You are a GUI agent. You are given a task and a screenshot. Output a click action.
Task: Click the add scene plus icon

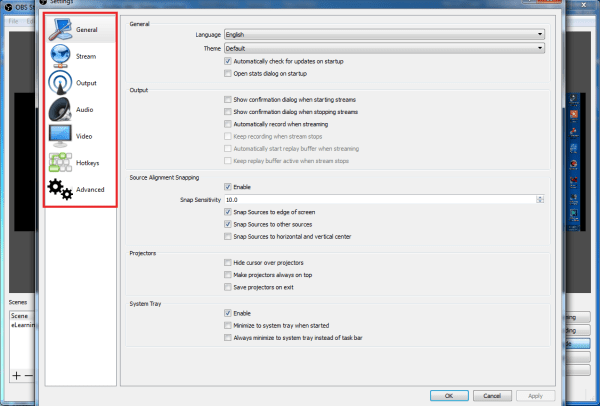click(16, 375)
